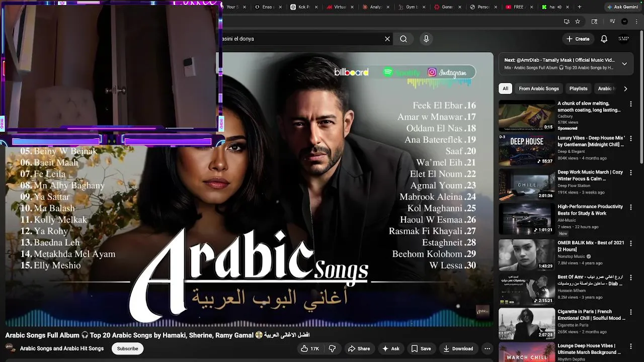Screen dimensions: 644x362
Task: Like the video with 17K likes
Action: [310, 348]
